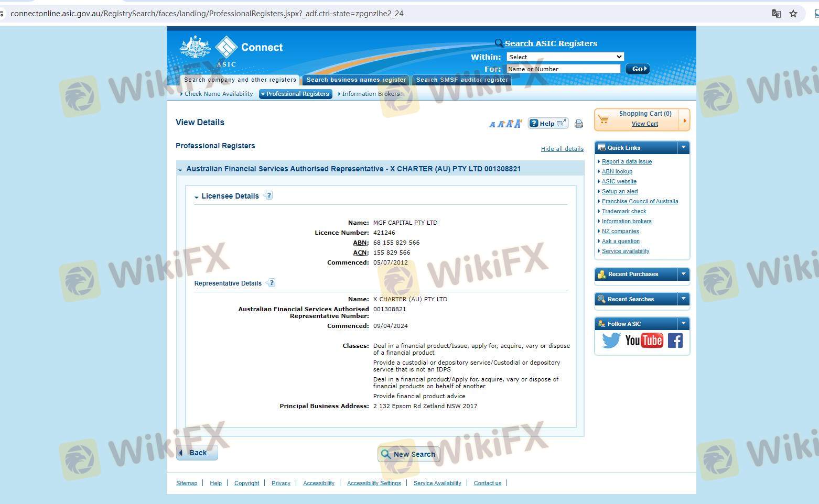Open ASIC website quick link

click(x=619, y=181)
